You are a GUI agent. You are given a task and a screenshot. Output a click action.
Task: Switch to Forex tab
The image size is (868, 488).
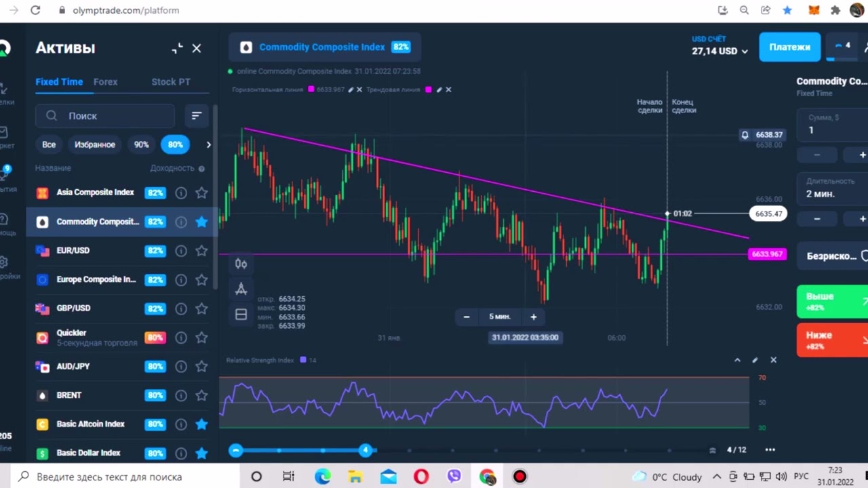click(x=105, y=81)
